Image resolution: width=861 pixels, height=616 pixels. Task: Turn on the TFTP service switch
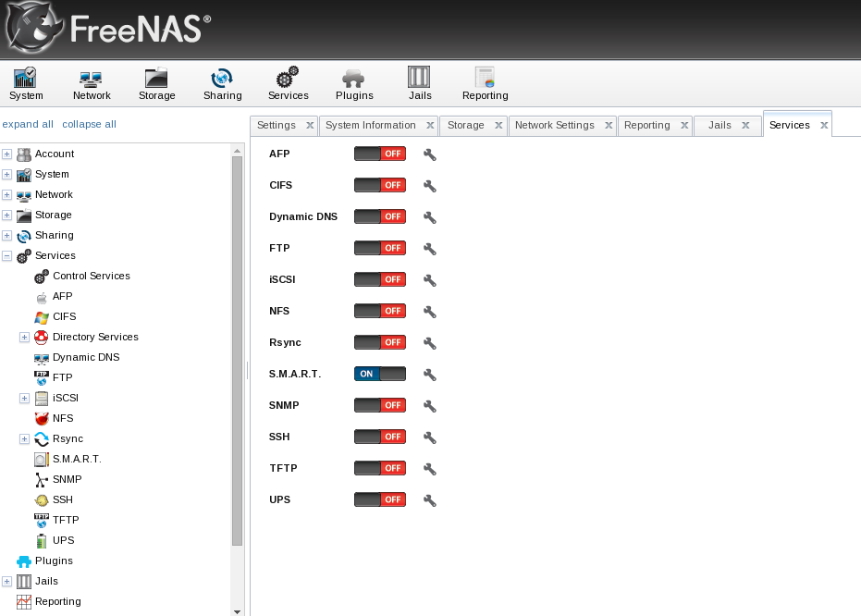click(380, 468)
